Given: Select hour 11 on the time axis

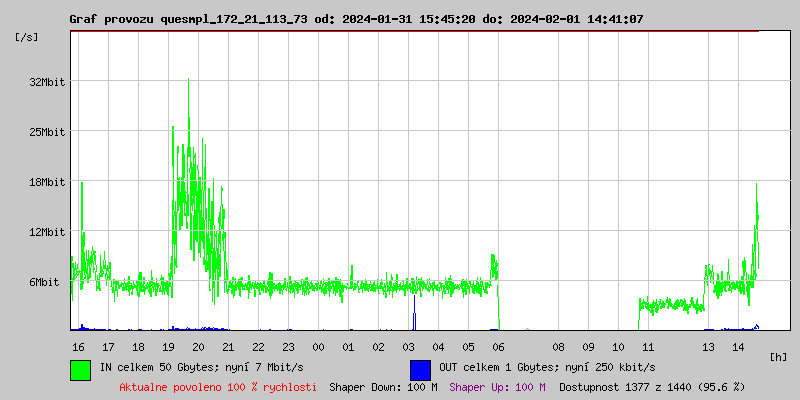Looking at the screenshot, I should click(x=648, y=346).
